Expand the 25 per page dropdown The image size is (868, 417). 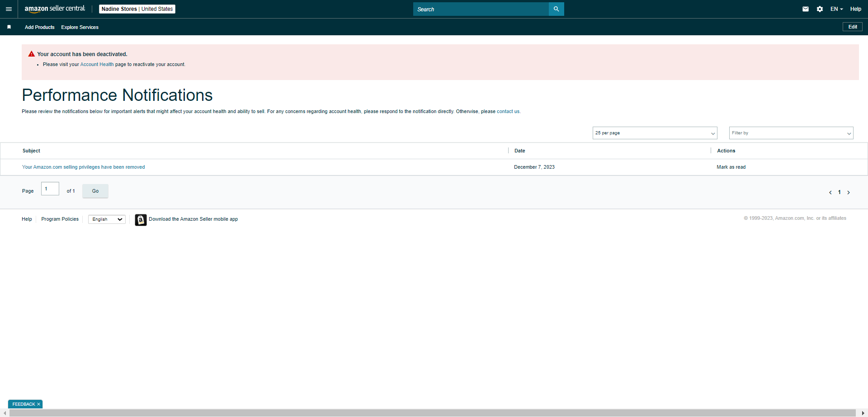point(655,133)
